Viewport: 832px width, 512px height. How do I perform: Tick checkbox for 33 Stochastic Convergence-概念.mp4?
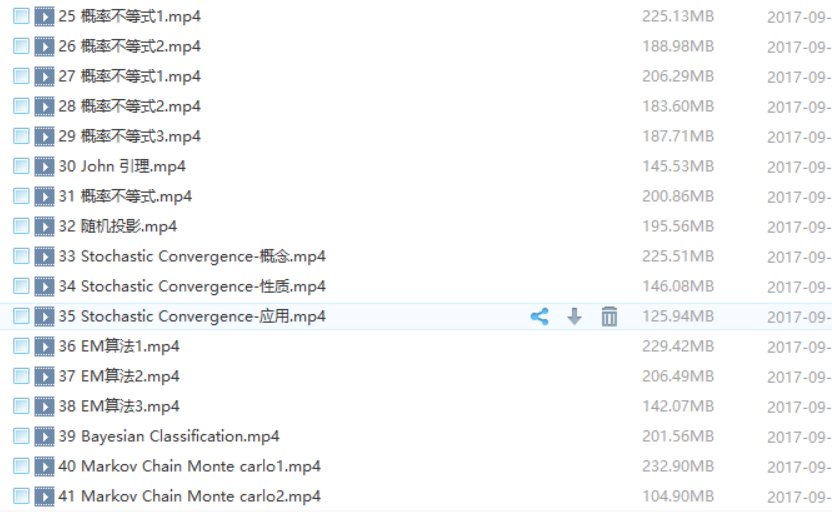pos(21,256)
